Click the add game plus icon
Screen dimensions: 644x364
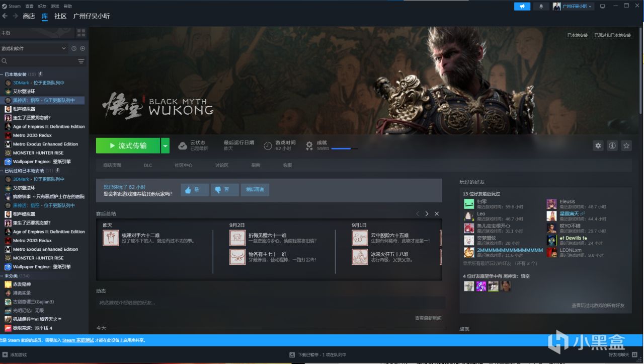(x=5, y=354)
